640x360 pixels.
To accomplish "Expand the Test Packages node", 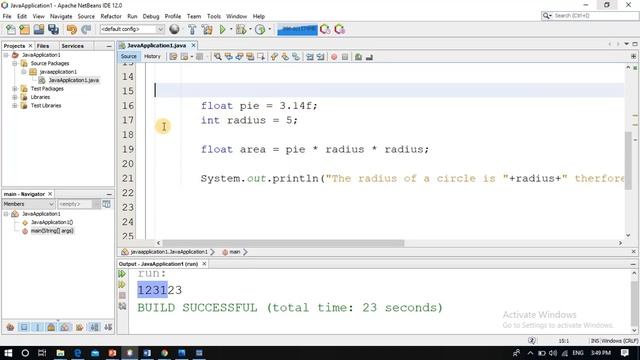I will pos(15,89).
